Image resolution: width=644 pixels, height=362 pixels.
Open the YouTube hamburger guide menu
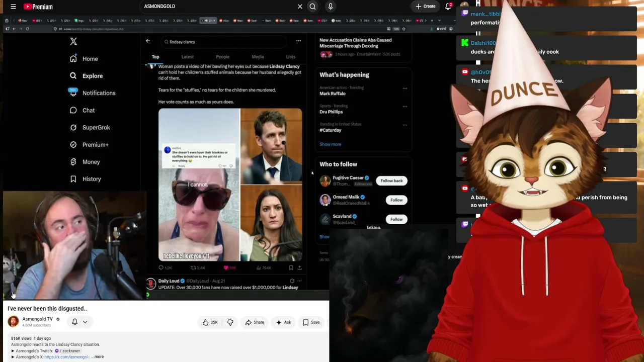(x=14, y=7)
